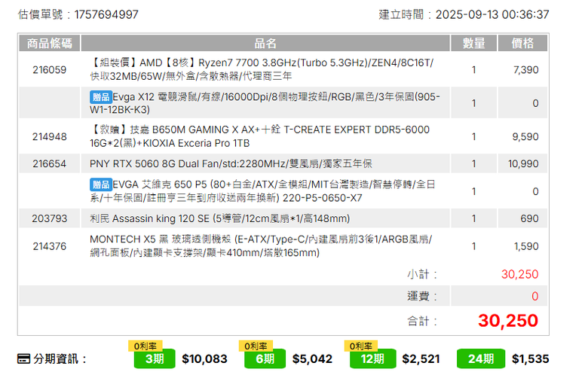Click the price 10,990
The width and height of the screenshot is (588, 375).
tap(523, 163)
